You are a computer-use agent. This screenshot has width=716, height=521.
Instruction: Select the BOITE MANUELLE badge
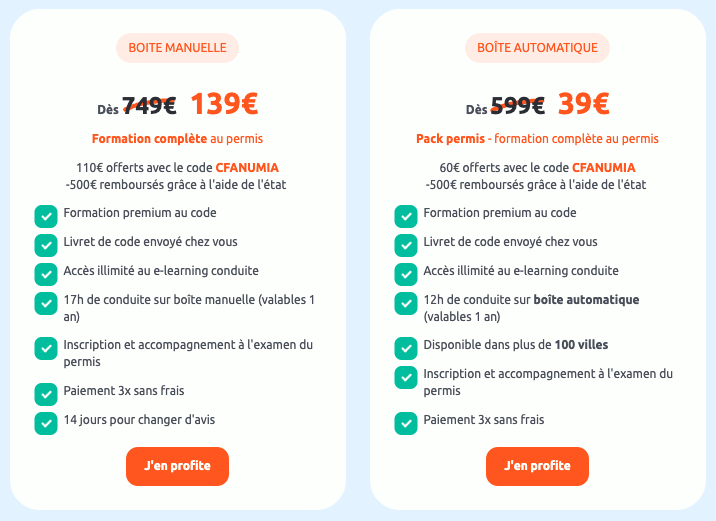tap(177, 47)
